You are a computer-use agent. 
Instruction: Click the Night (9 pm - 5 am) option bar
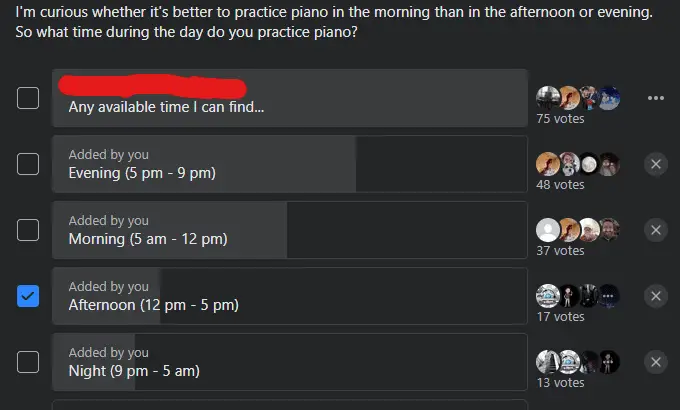point(290,362)
